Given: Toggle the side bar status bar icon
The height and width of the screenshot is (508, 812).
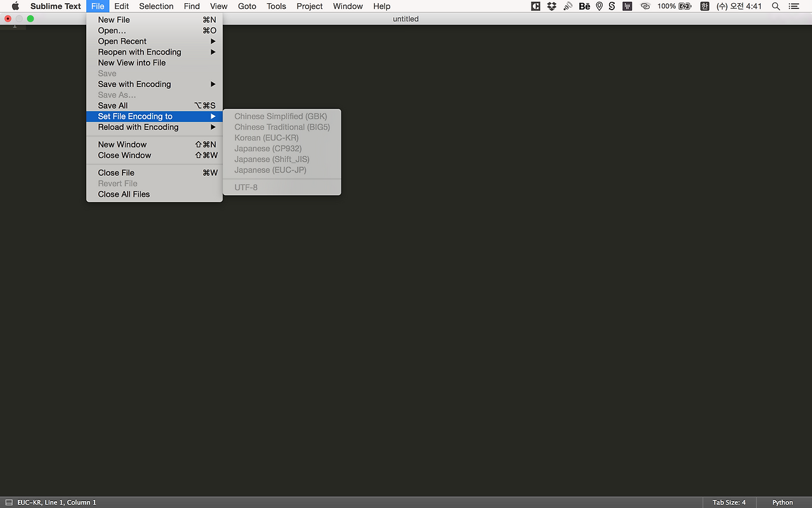Looking at the screenshot, I should (9, 502).
